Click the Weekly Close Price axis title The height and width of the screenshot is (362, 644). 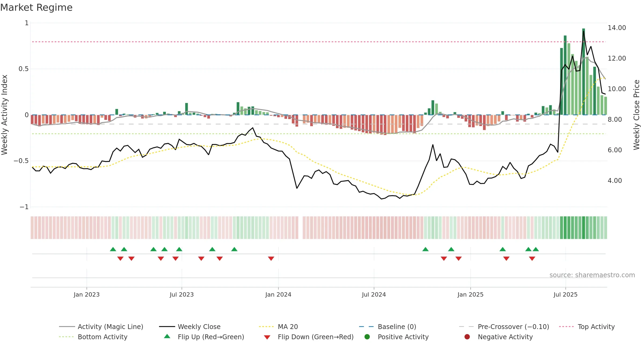(x=636, y=115)
